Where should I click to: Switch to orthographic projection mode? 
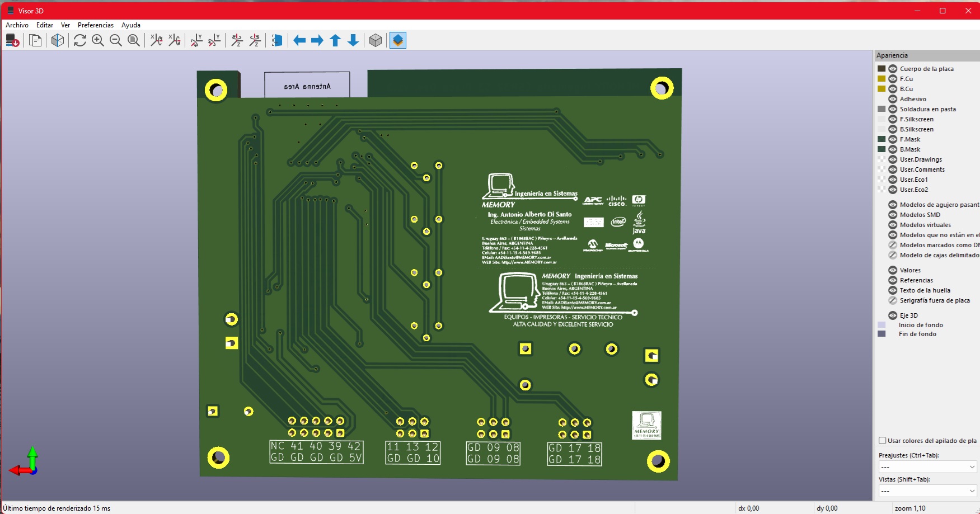(376, 40)
